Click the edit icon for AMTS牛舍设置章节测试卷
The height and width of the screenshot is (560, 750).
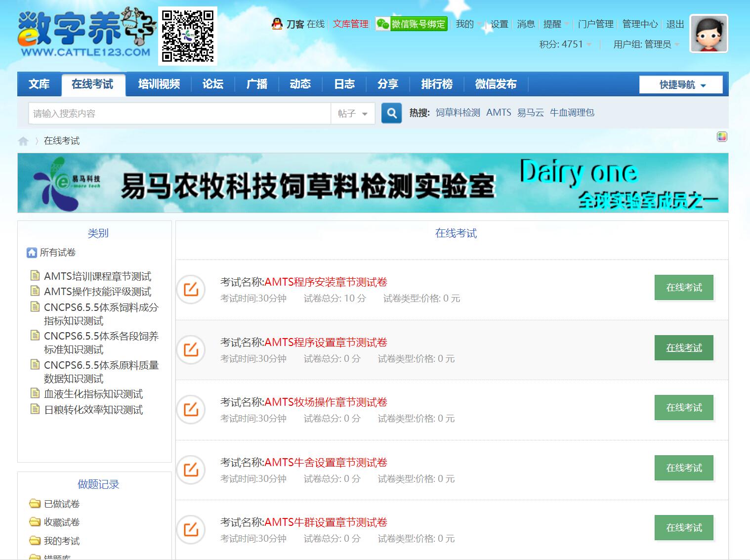coord(191,470)
